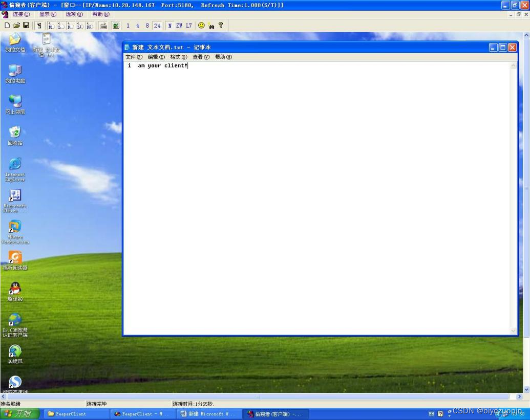Click the New document toolbar icon
The image size is (530, 420).
click(x=7, y=25)
